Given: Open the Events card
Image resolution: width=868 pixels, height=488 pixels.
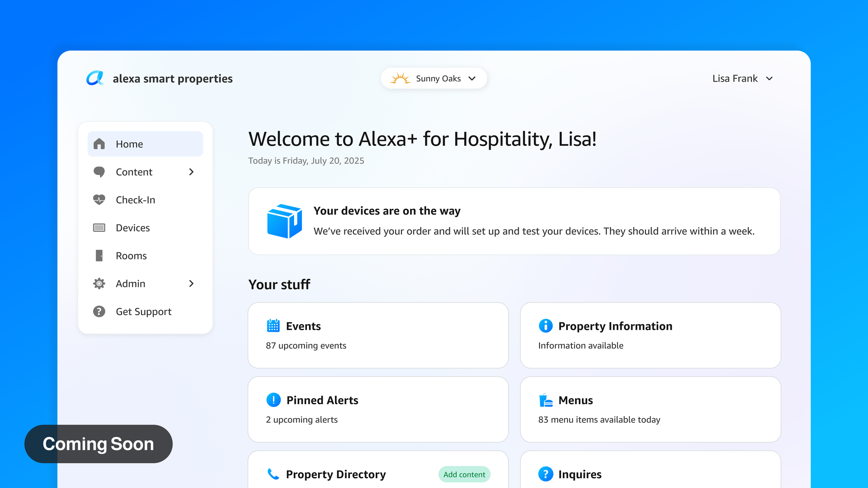Looking at the screenshot, I should pyautogui.click(x=378, y=335).
